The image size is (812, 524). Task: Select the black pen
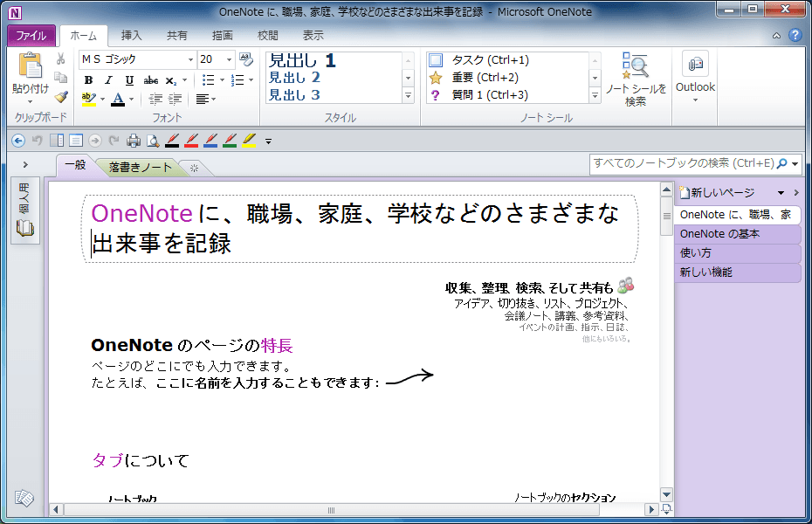(173, 141)
